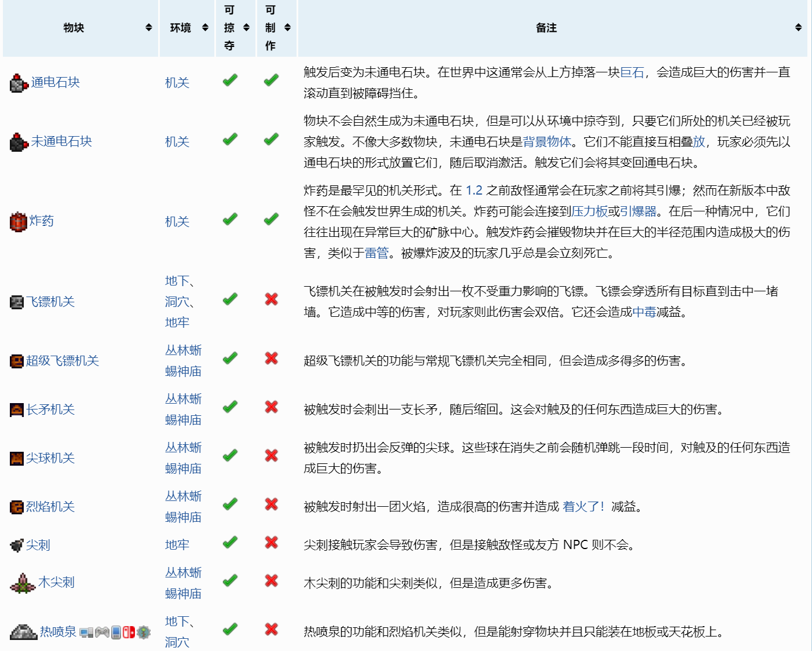Click the 飞镖机关 dart trap icon
Viewport: 812px width, 651px height.
tap(17, 302)
